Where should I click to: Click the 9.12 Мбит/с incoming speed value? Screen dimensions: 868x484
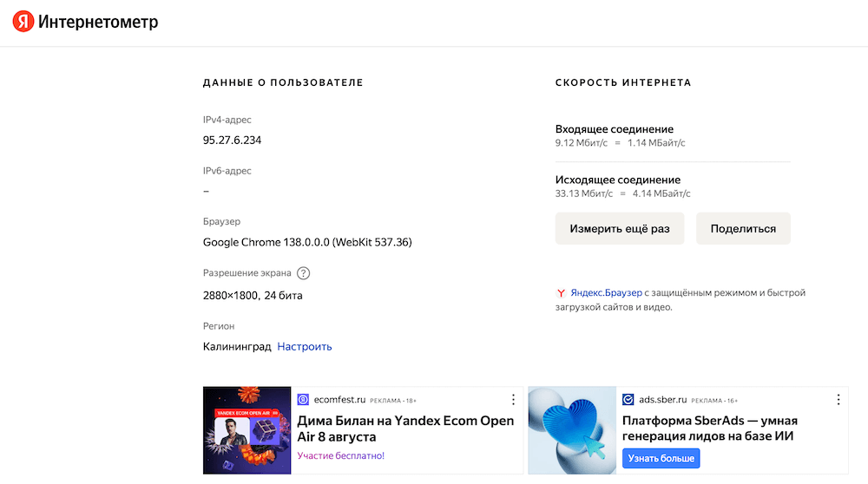582,143
